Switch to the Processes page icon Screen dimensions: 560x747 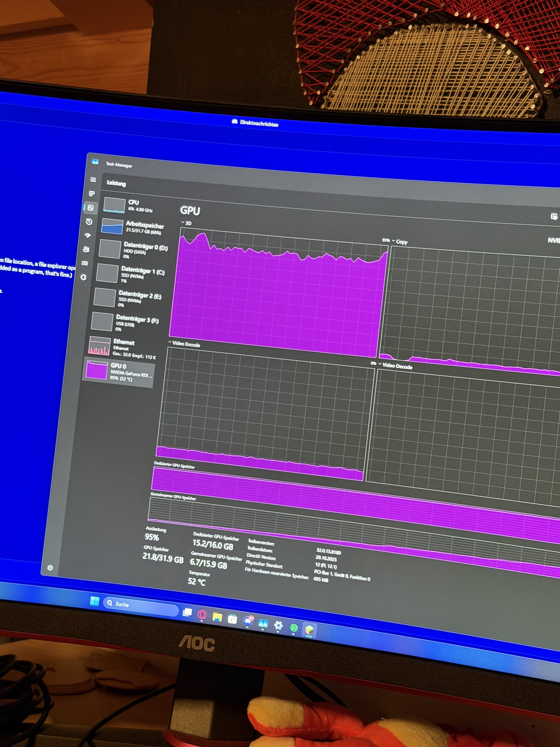point(92,193)
